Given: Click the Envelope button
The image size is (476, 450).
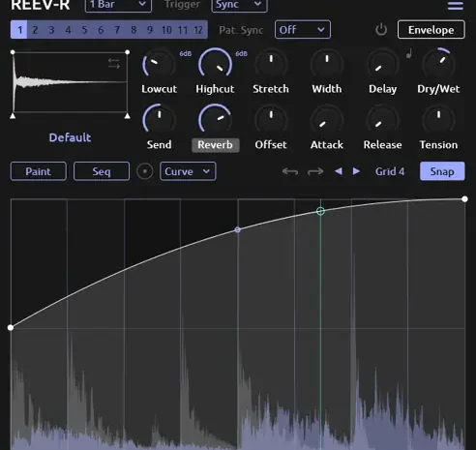Looking at the screenshot, I should tap(431, 30).
